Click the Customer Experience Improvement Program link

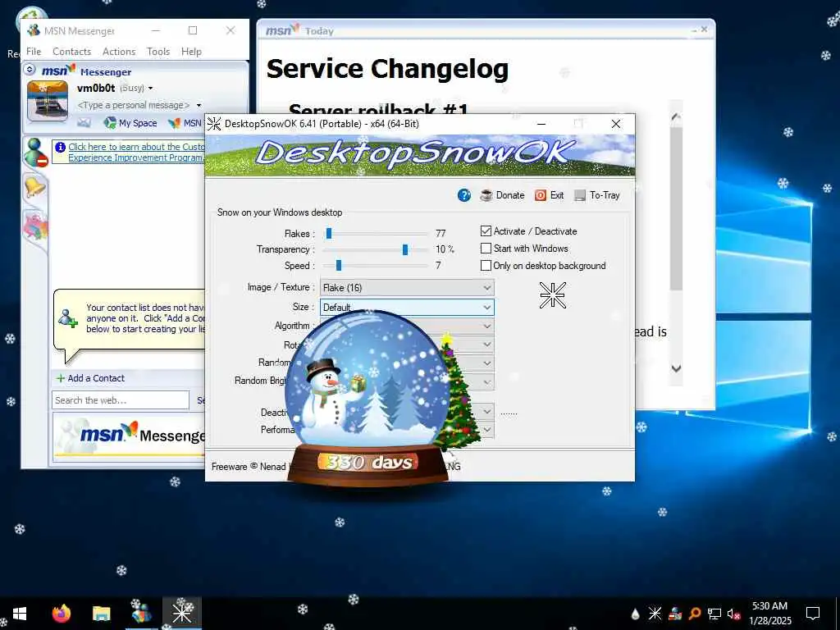coord(136,152)
